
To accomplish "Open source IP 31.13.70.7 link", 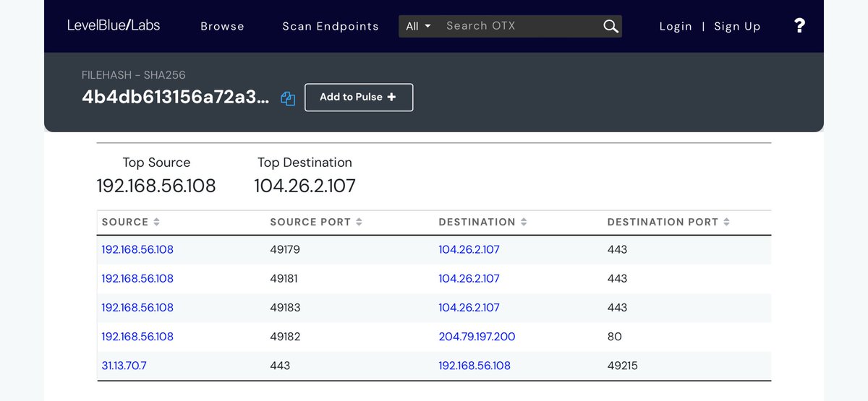I will click(x=124, y=366).
